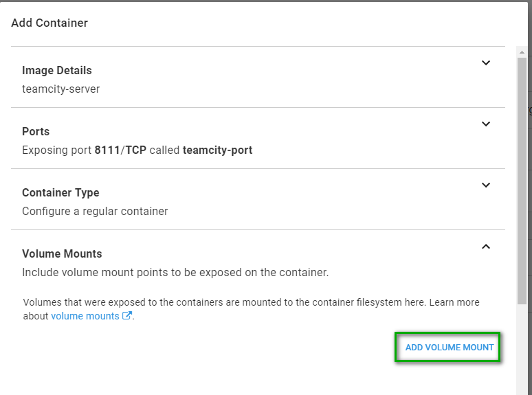
Task: Expand the Ports section chevron
Action: coord(486,124)
